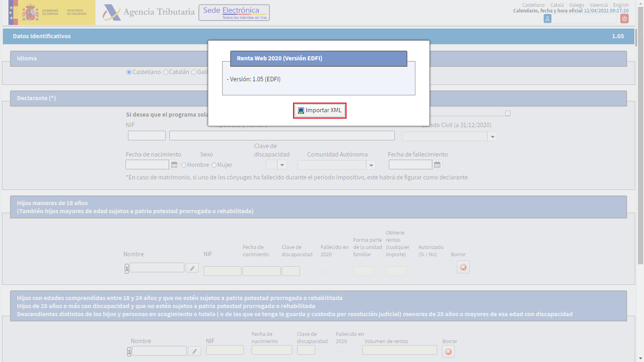Viewport: 644px width, 362px height.
Task: Click pencil edit icon in Hijos menores row
Action: point(192,268)
